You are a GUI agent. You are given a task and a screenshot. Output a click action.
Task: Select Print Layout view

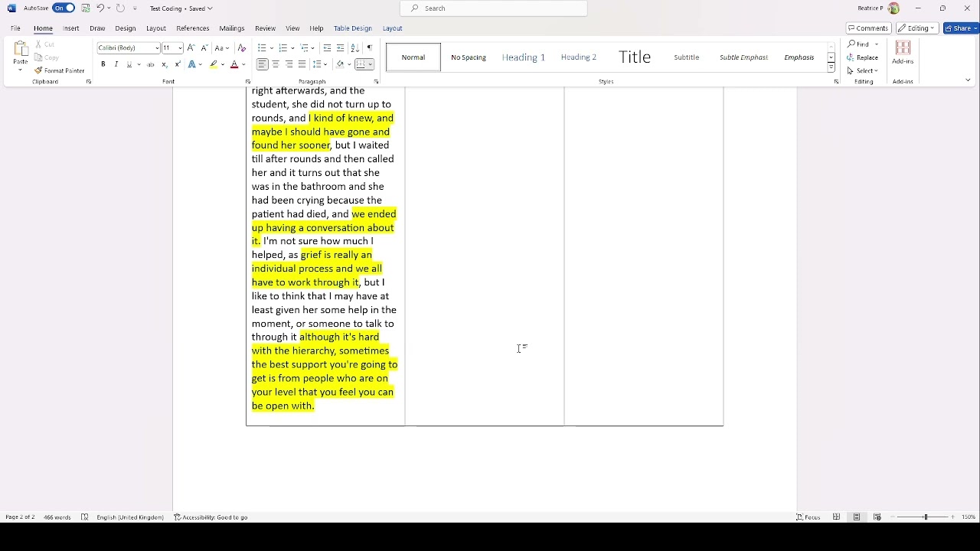click(x=857, y=517)
